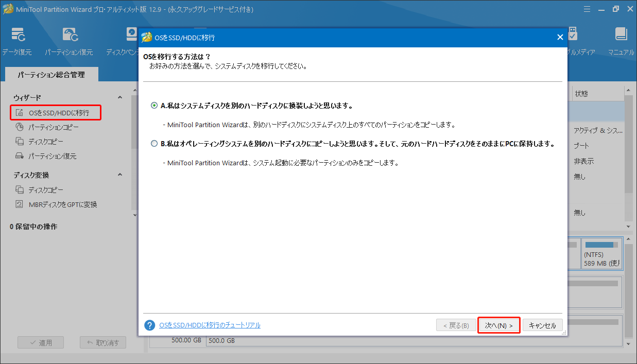Click the 状態 column header
The width and height of the screenshot is (637, 364).
coord(581,94)
